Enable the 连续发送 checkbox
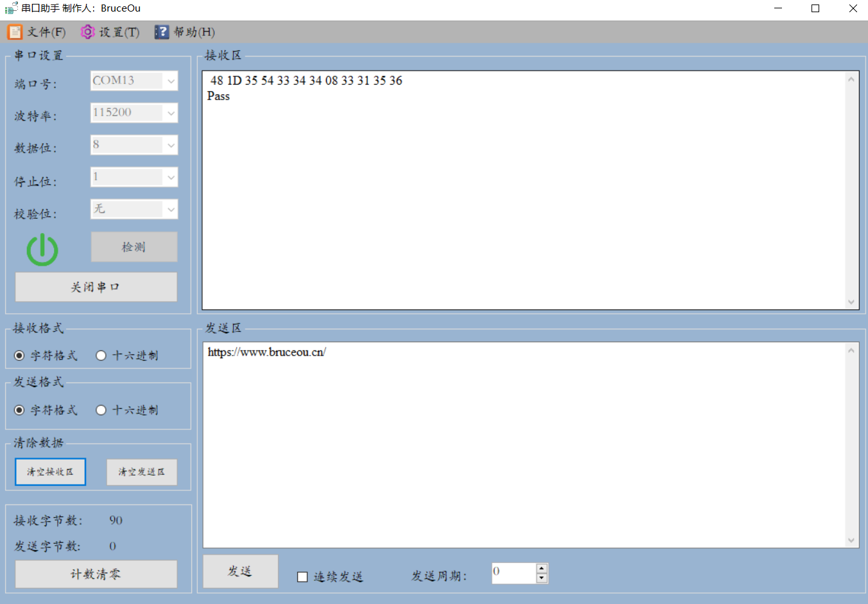This screenshot has width=868, height=604. tap(302, 577)
